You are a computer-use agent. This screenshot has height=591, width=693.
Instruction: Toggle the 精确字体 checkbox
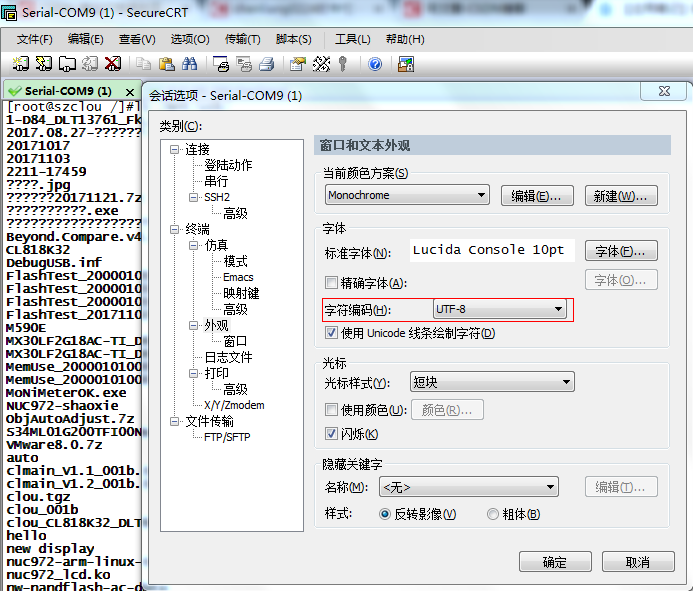(331, 282)
